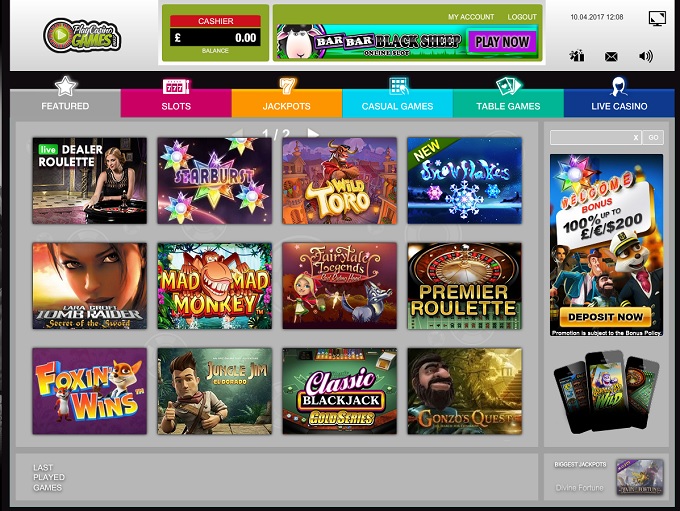680x511 pixels.
Task: Go to next games page arrow
Action: (312, 133)
